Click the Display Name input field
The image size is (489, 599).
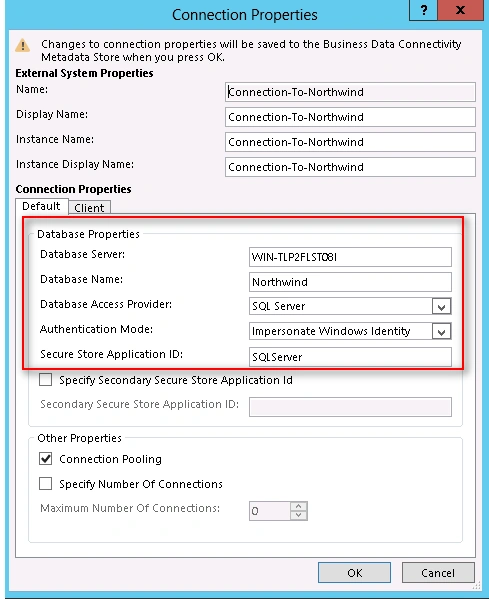[x=350, y=117]
